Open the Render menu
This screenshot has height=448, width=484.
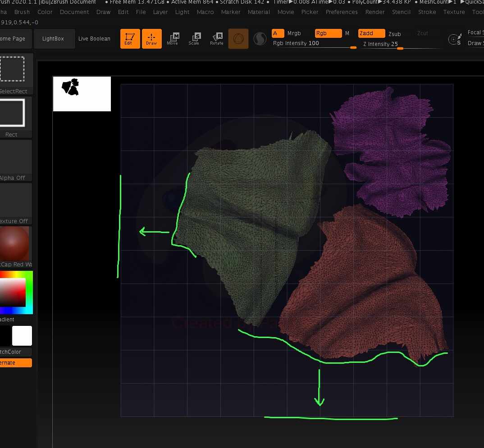tap(375, 12)
